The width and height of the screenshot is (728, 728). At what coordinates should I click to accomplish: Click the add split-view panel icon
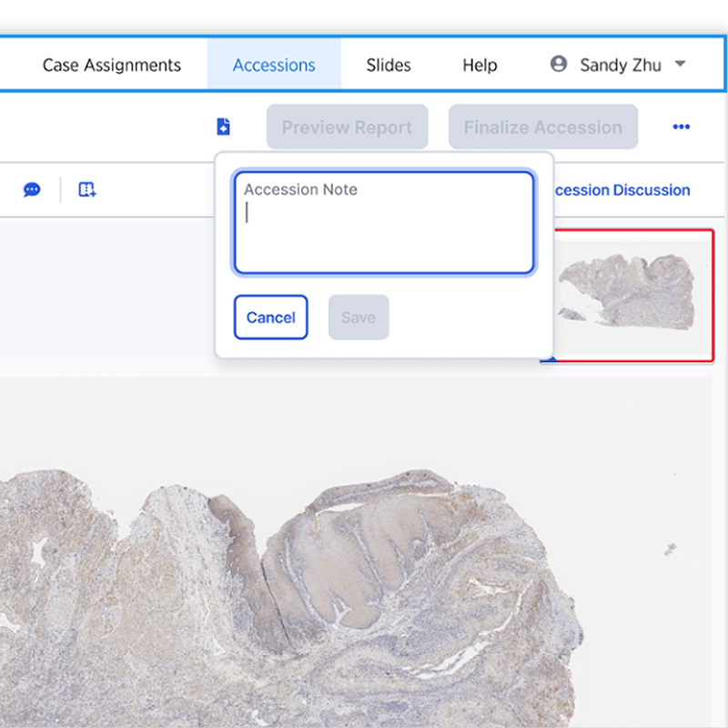coord(87,189)
